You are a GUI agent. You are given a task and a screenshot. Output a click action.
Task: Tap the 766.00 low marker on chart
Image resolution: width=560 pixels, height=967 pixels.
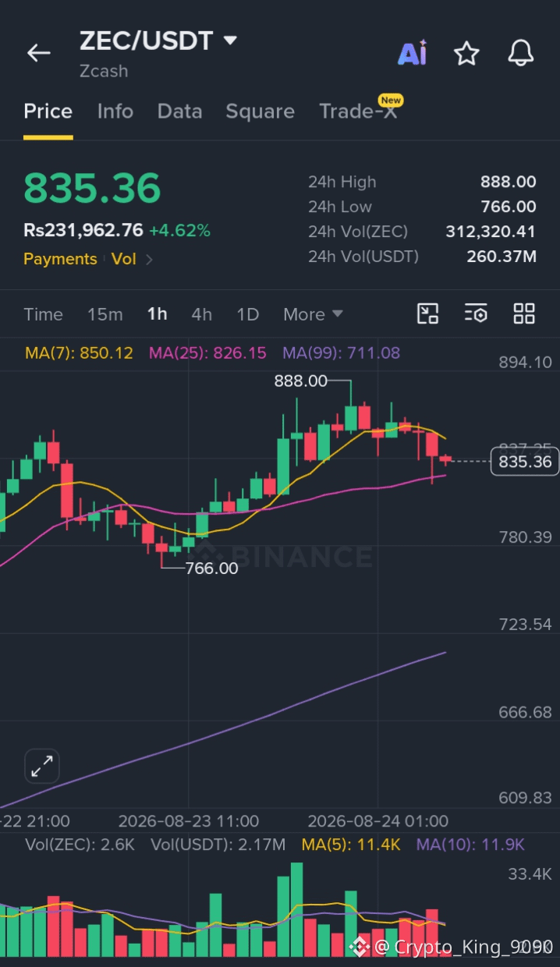click(x=211, y=569)
